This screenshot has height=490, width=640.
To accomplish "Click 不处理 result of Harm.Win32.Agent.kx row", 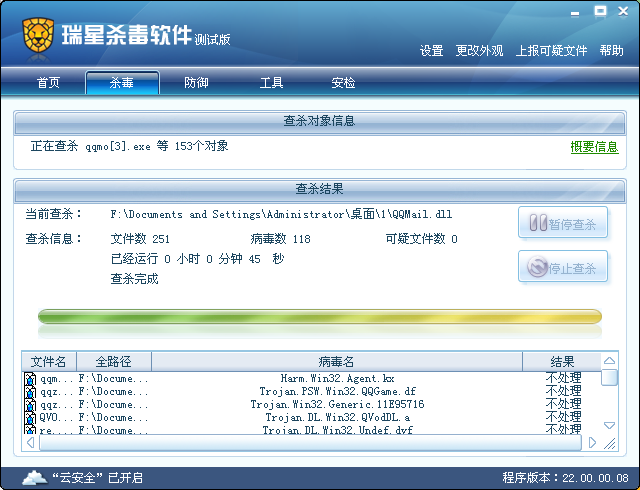I will 564,378.
